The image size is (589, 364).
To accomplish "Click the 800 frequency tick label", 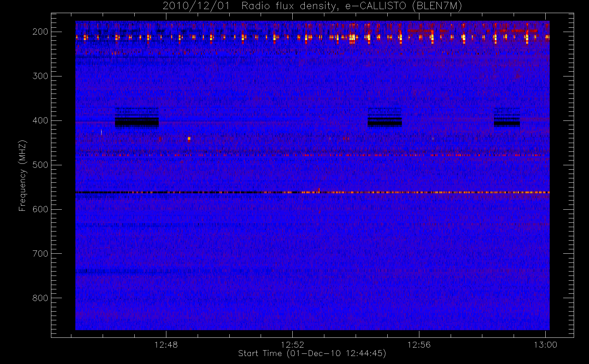I will (40, 298).
